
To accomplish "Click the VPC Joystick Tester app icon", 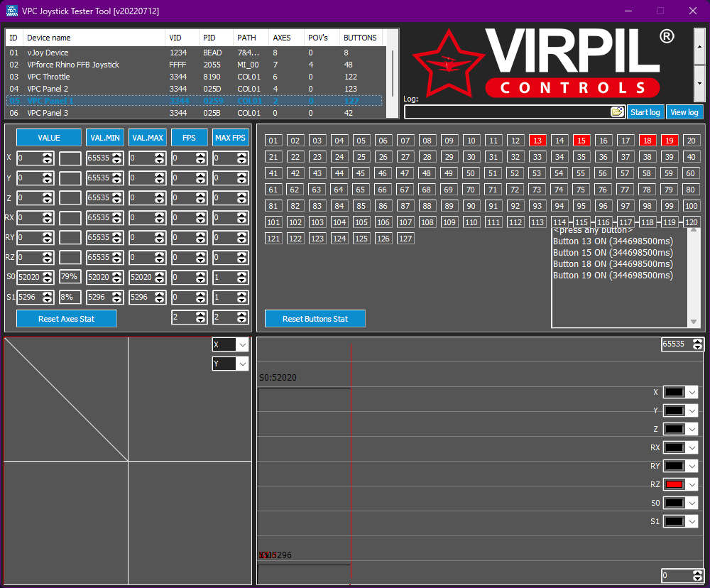I will point(12,11).
